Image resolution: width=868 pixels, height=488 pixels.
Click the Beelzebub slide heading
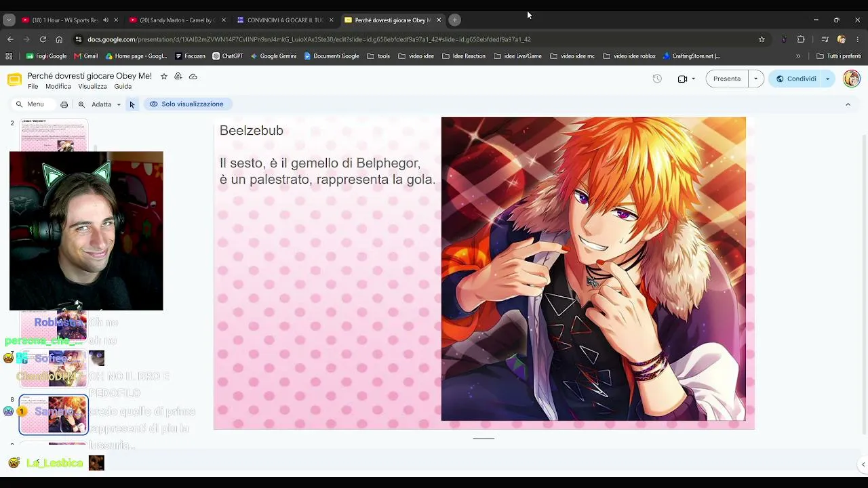tap(252, 131)
